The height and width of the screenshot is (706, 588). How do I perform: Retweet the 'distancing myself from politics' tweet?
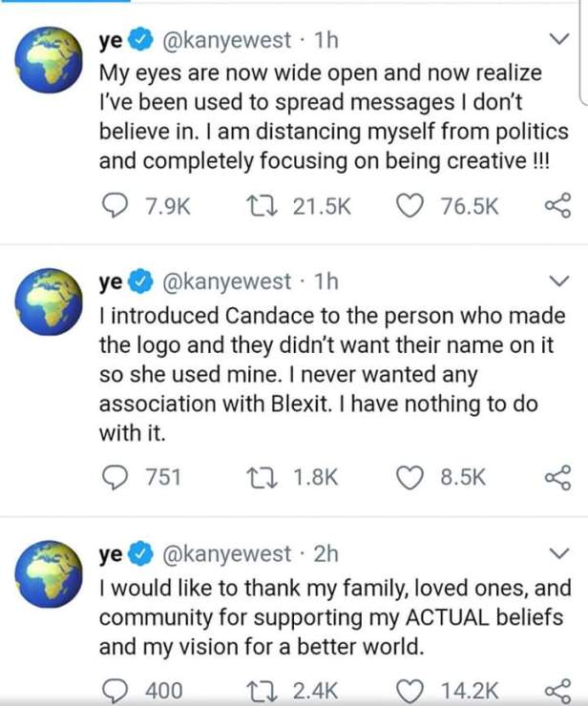(x=256, y=205)
